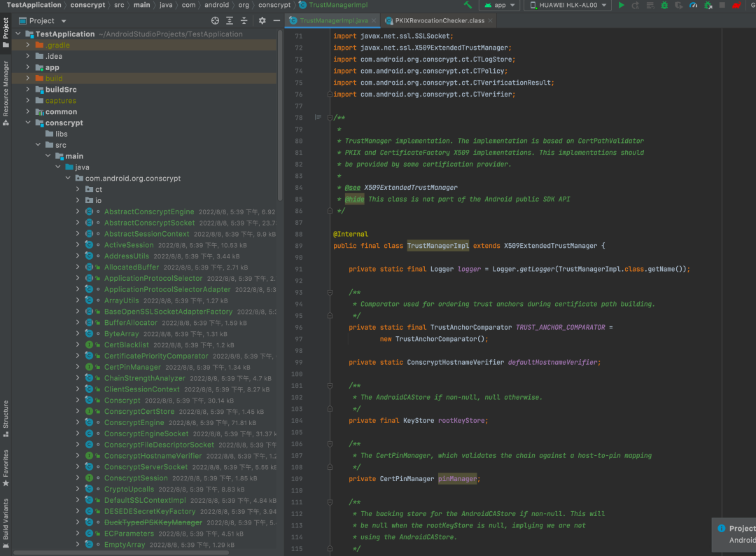This screenshot has height=556, width=756.
Task: Click the @hide tag in the Javadoc
Action: click(x=354, y=199)
